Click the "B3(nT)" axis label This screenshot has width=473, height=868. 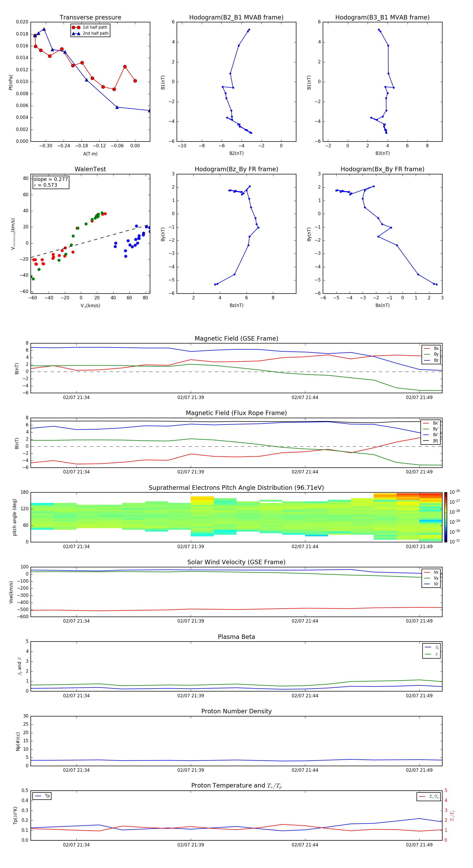coord(382,153)
